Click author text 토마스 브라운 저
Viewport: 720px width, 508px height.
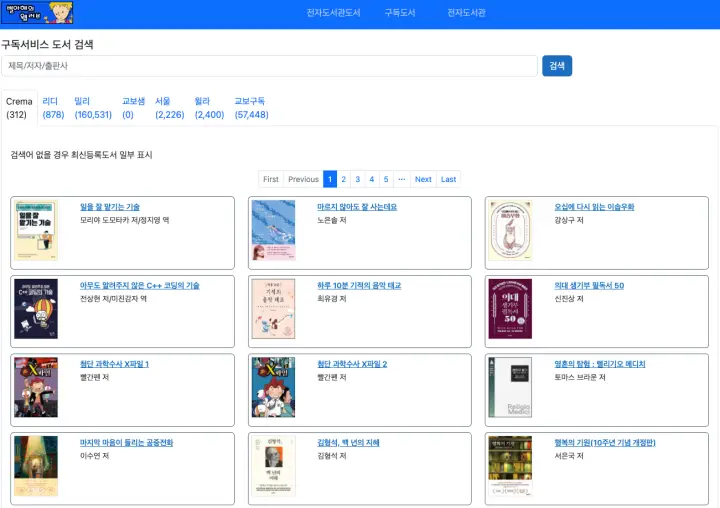[x=580, y=378]
